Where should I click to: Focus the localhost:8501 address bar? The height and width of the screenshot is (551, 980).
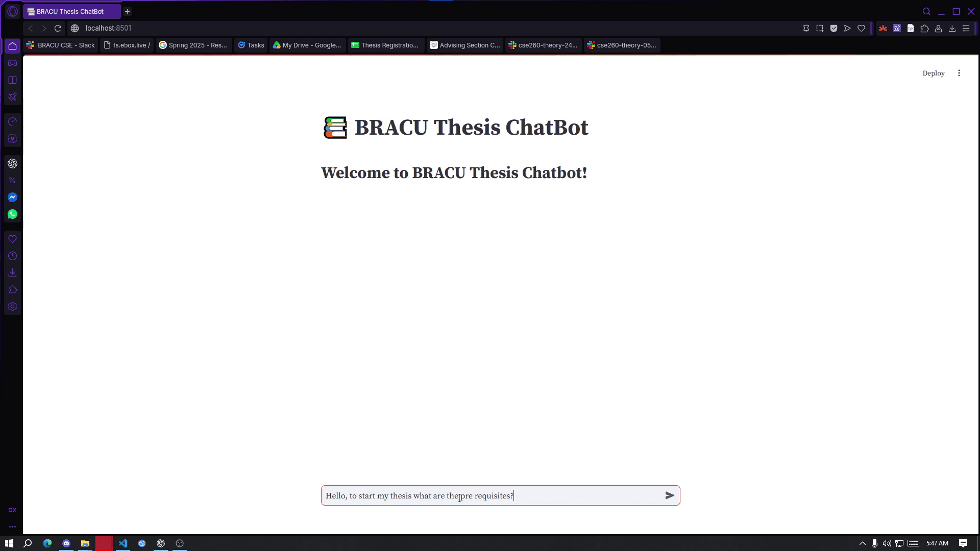point(108,28)
